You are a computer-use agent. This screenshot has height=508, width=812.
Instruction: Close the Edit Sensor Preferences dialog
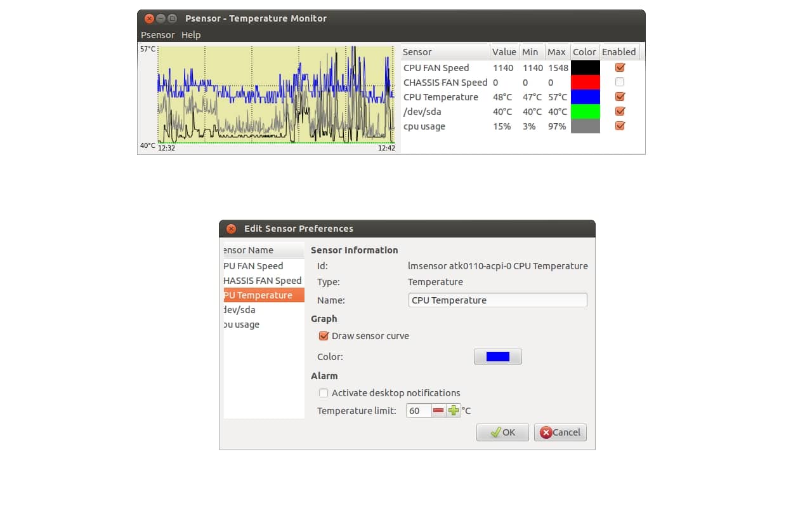point(231,229)
